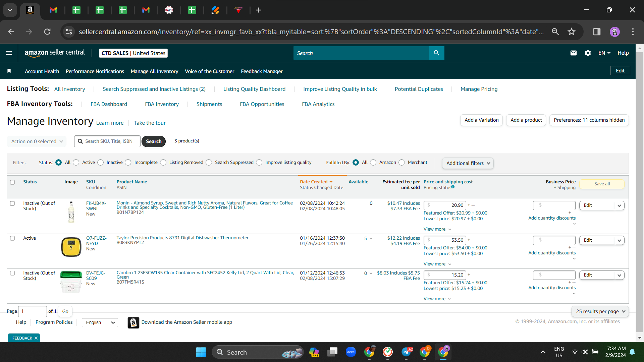Open the Listing Quality Dashboard link
The width and height of the screenshot is (644, 362).
254,89
